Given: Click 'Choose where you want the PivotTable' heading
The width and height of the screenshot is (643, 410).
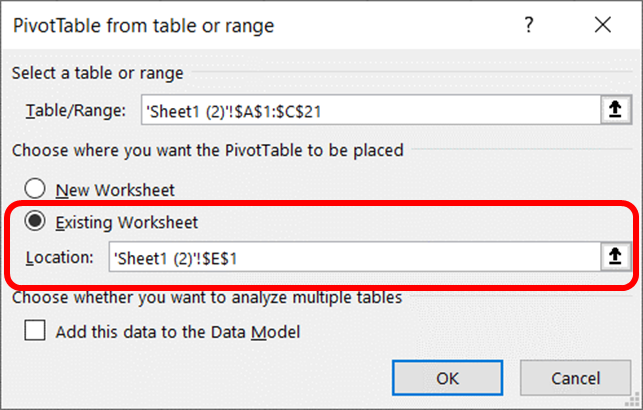Looking at the screenshot, I should pyautogui.click(x=207, y=151).
